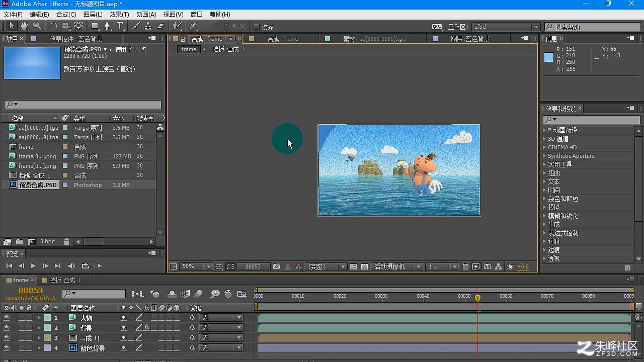
Task: Click the sampled color swatch in the Info panel
Action: point(549,58)
